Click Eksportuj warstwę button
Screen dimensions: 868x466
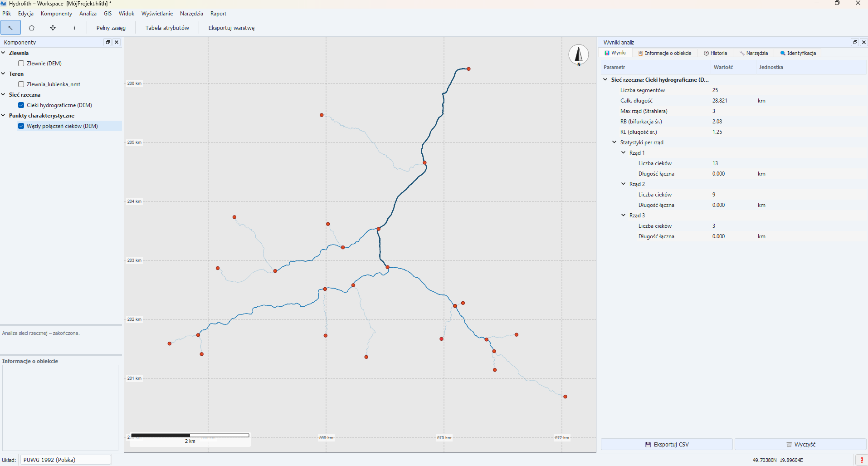point(232,28)
